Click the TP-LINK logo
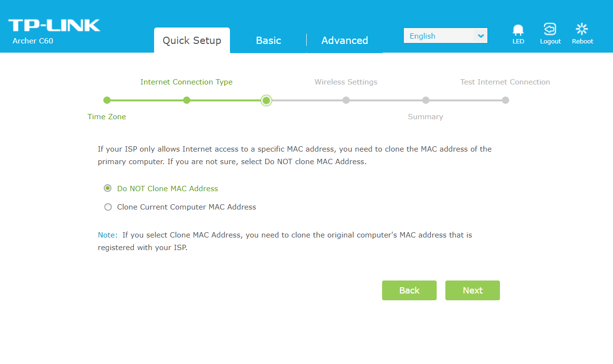The width and height of the screenshot is (613, 364). [x=54, y=26]
